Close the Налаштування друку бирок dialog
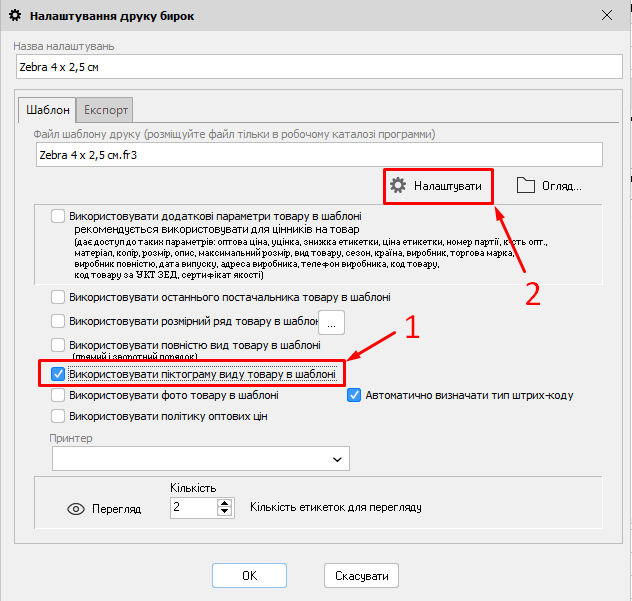Viewport: 632px width, 601px height. [x=605, y=16]
